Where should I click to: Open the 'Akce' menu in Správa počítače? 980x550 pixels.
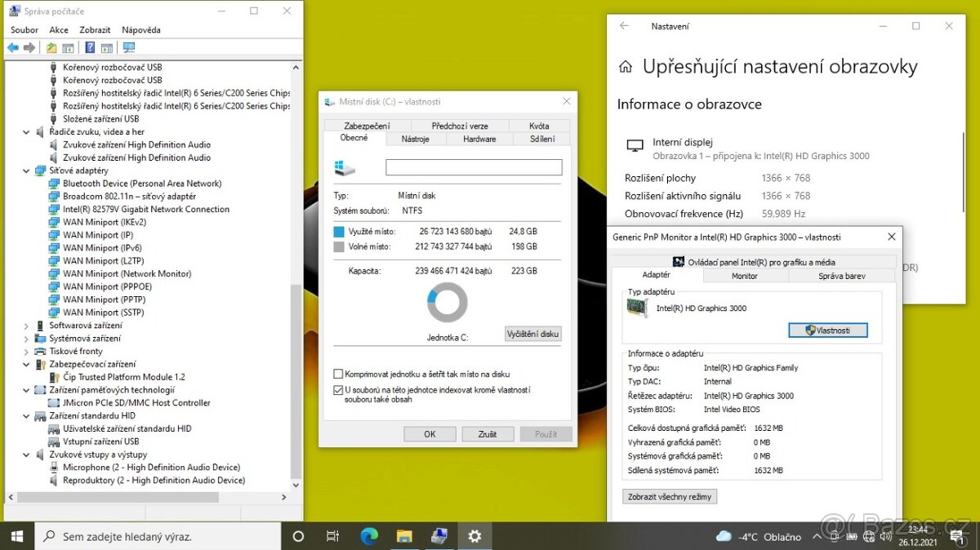tap(58, 29)
